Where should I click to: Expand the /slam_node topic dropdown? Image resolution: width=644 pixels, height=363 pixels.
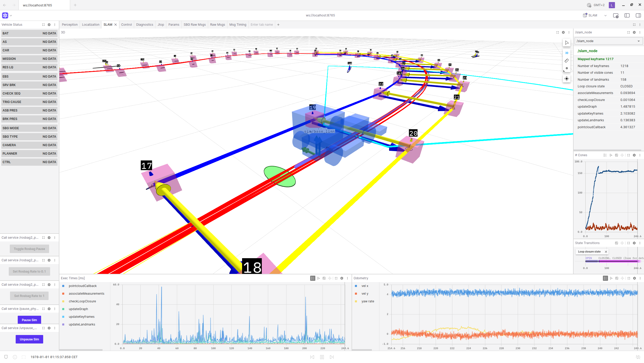point(609,41)
